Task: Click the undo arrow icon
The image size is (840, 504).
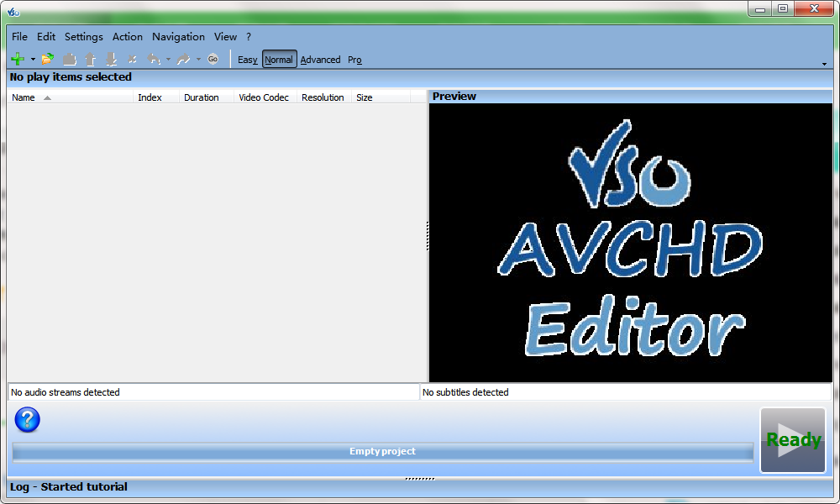Action: coord(154,59)
